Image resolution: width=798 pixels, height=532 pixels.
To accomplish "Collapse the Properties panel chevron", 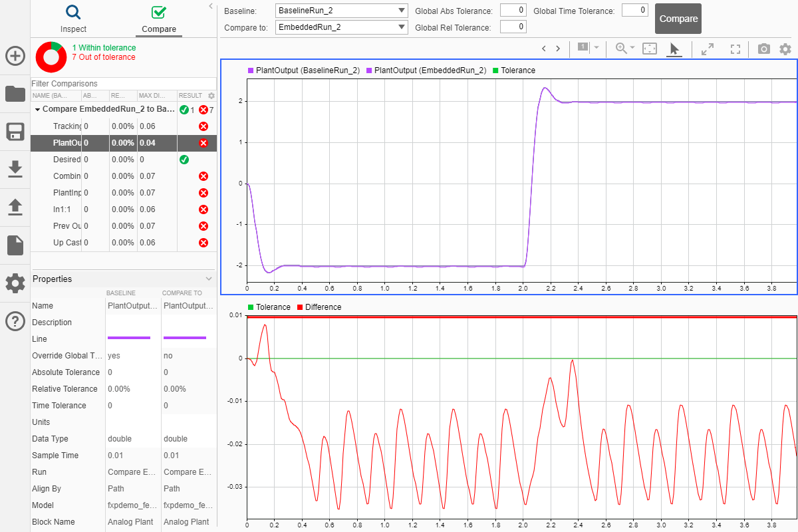I will tap(209, 279).
